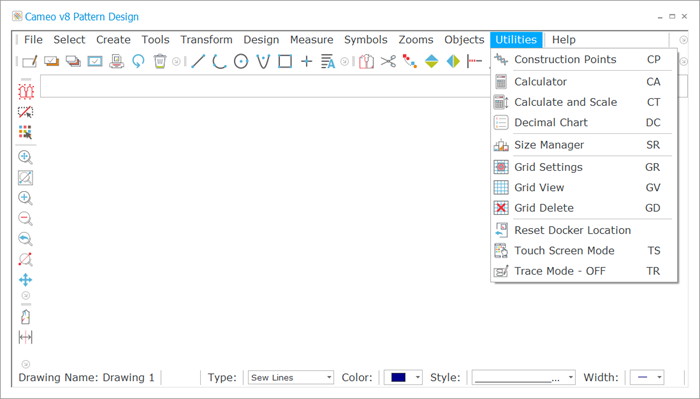Expand toolbar overflow chevron after trash icon
This screenshot has height=399, width=700.
[x=176, y=62]
